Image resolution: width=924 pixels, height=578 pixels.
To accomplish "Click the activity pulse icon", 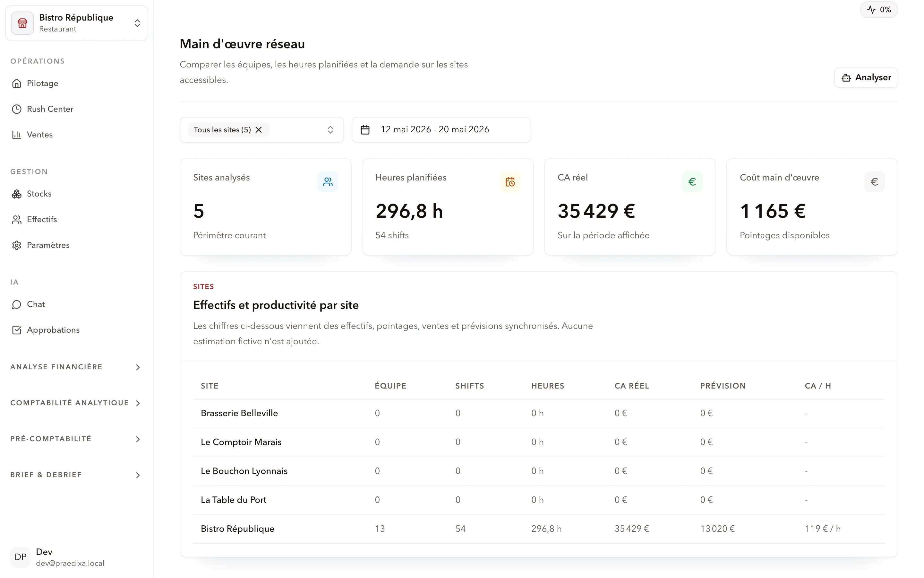I will coord(871,10).
